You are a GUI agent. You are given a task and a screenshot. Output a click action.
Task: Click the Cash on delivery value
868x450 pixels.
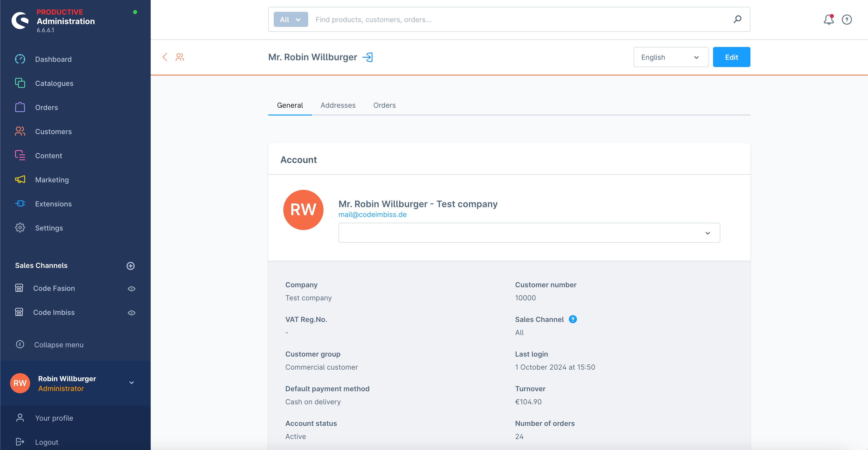(313, 402)
